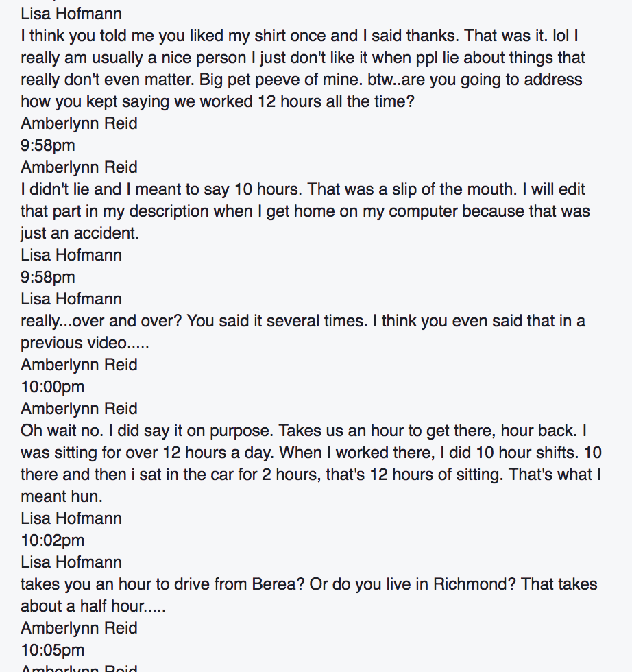This screenshot has width=632, height=672.
Task: Click Lisa Hofmann name above 10:02pm
Action: tap(71, 518)
